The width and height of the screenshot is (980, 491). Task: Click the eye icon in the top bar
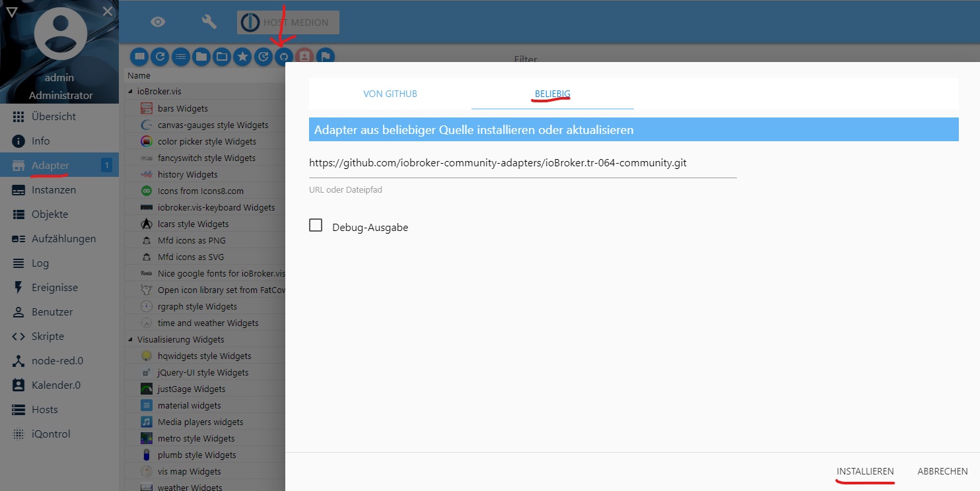point(157,21)
